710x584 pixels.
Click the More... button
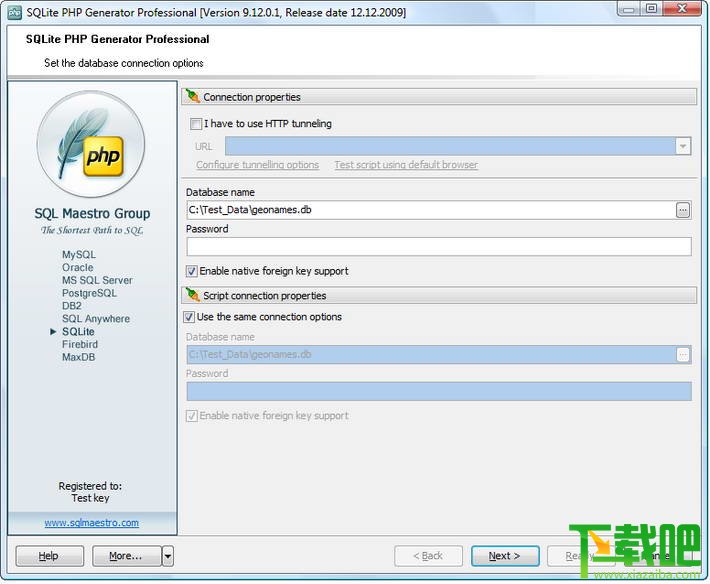[127, 556]
